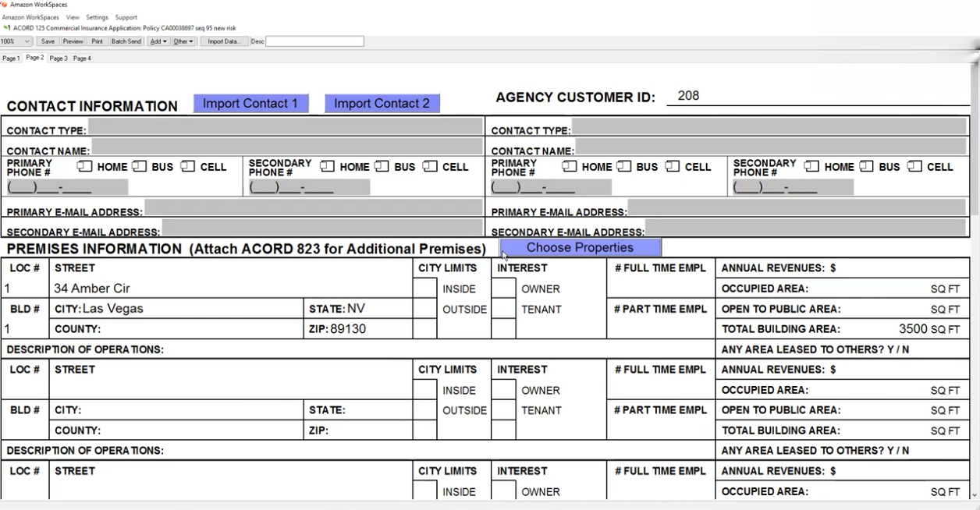Viewport: 980px width, 510px height.
Task: Open Preview of the form
Action: [x=73, y=41]
